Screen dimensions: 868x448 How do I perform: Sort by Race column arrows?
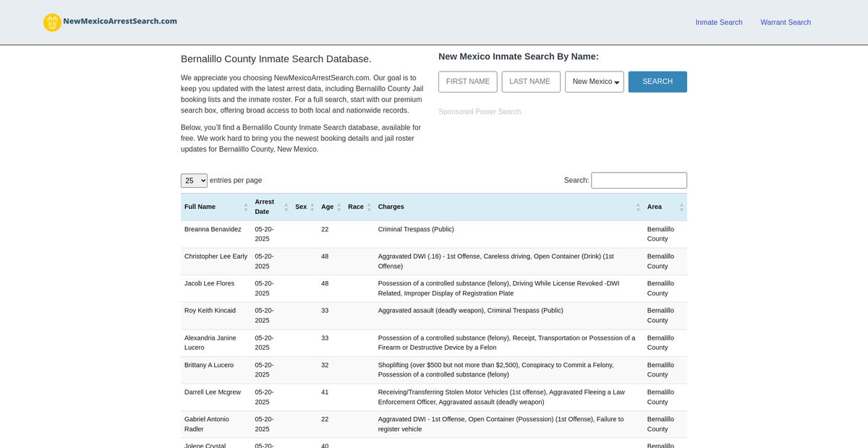369,207
